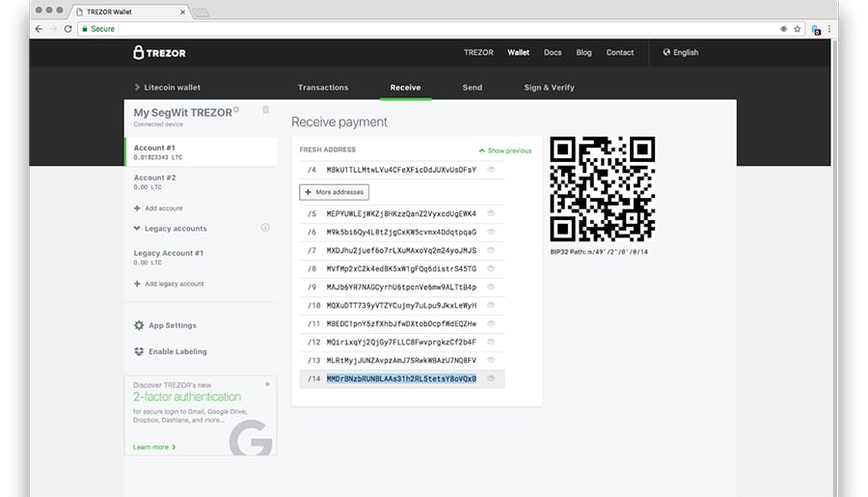Viewport: 868px width, 497px height.
Task: Dismiss the 2-factor authentication banner
Action: pos(267,383)
